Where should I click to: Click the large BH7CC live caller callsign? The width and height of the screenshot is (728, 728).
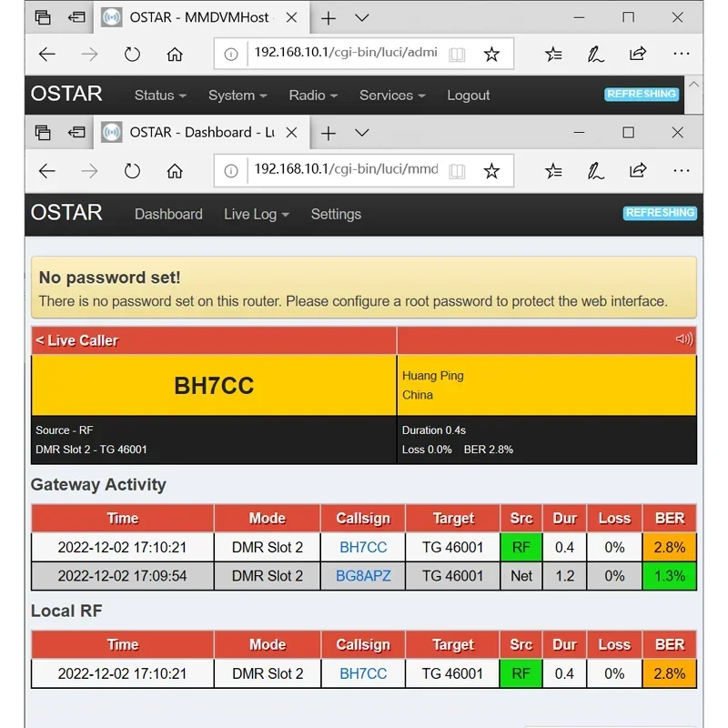(214, 385)
